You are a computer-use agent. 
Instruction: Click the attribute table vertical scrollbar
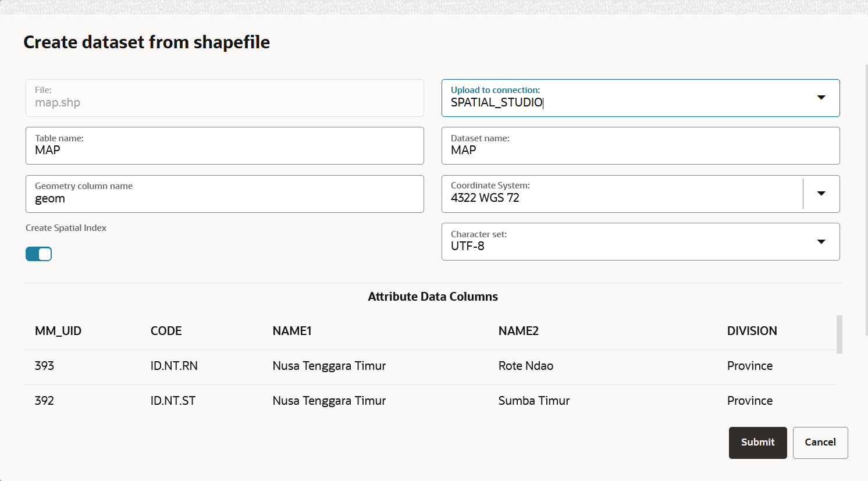click(839, 334)
